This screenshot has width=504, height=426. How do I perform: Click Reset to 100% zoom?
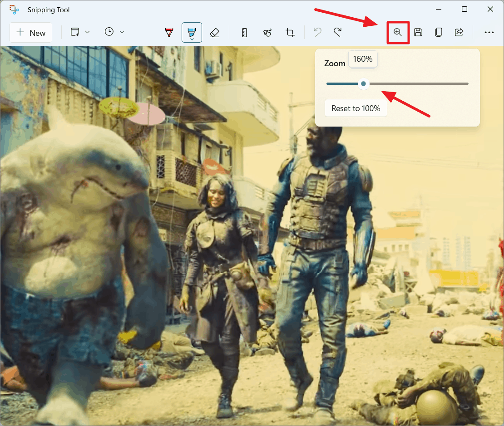pyautogui.click(x=356, y=108)
